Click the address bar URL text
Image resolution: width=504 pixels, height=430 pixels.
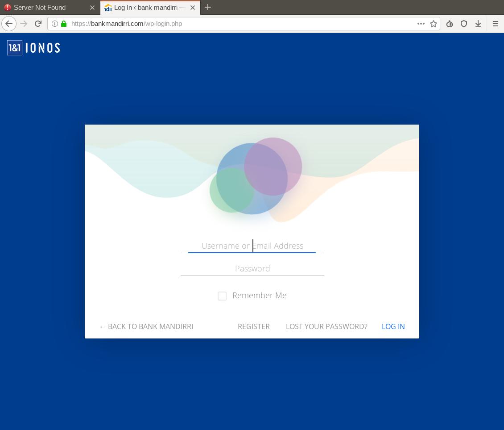[x=127, y=24]
